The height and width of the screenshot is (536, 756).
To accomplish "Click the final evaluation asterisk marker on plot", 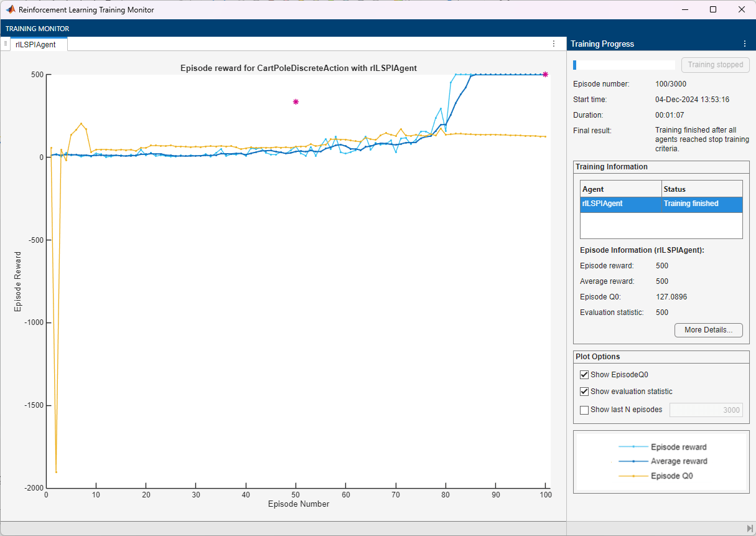I will point(545,74).
